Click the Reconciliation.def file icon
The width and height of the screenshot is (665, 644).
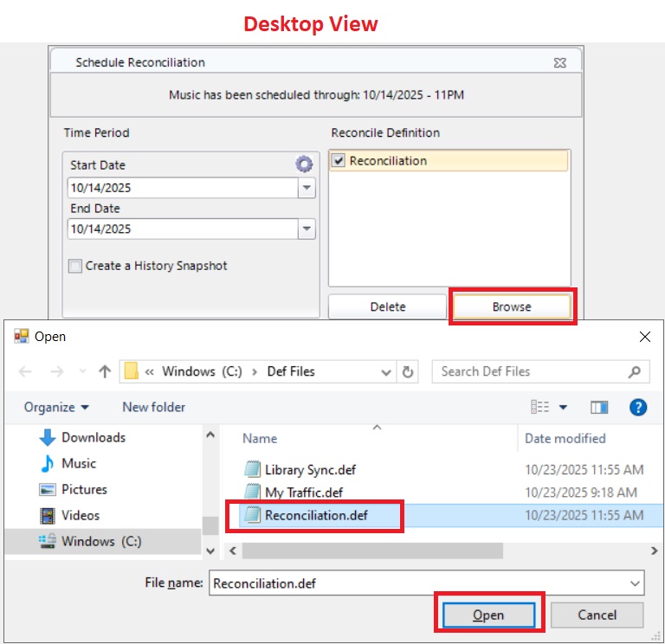(x=252, y=515)
